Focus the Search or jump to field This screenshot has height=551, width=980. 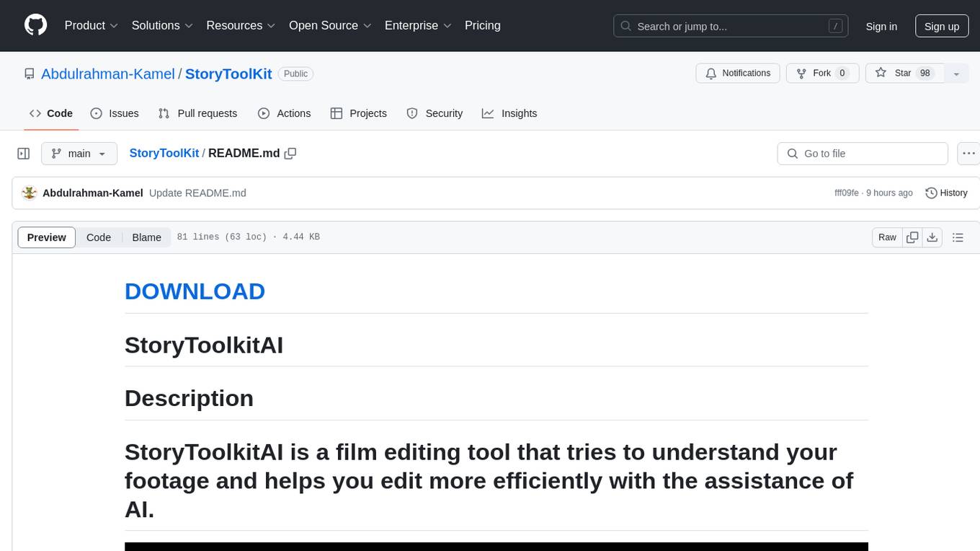[x=730, y=26]
